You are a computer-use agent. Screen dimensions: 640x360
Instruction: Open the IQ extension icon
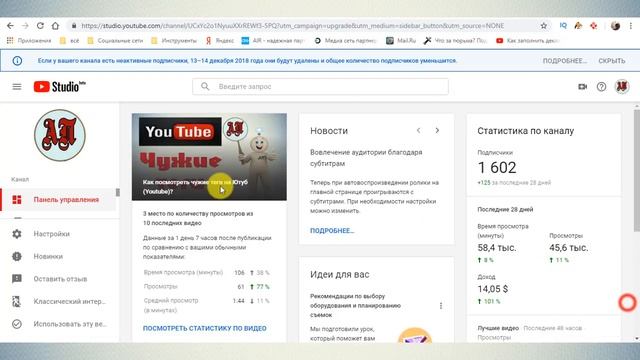pyautogui.click(x=563, y=25)
